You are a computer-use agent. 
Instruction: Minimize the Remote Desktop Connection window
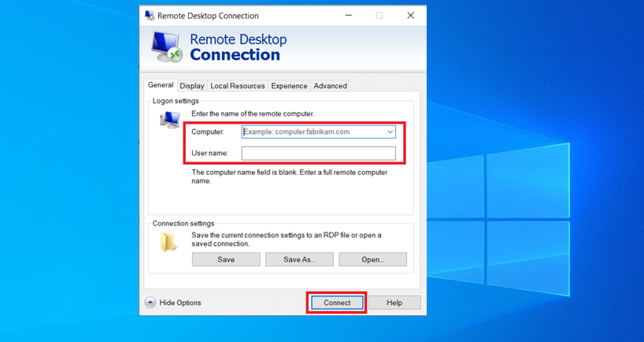click(348, 16)
